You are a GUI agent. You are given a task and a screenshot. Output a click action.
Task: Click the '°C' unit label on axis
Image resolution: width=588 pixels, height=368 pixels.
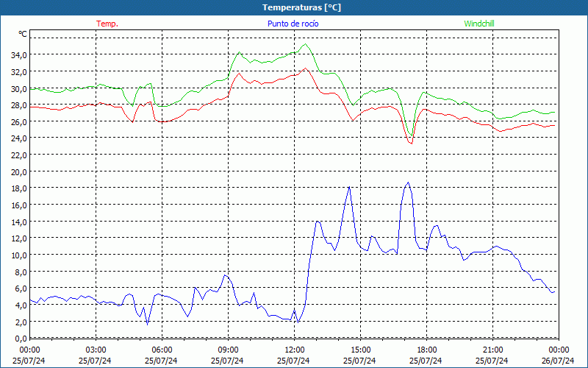(x=23, y=34)
